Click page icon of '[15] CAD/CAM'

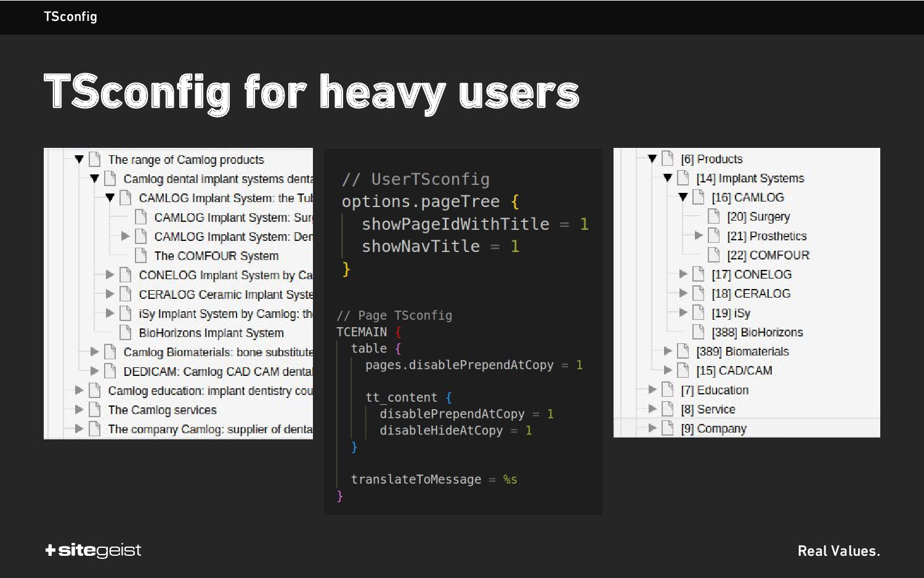pos(683,370)
